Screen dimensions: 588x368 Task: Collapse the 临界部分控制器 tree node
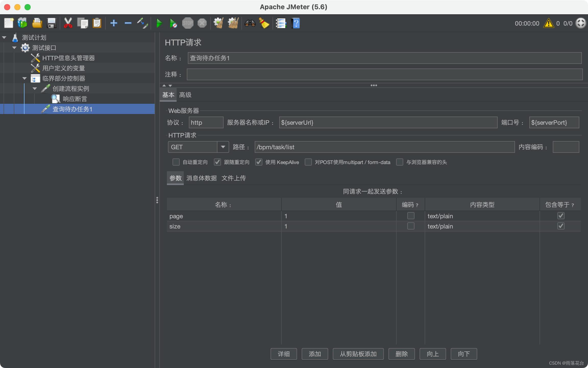coord(24,78)
